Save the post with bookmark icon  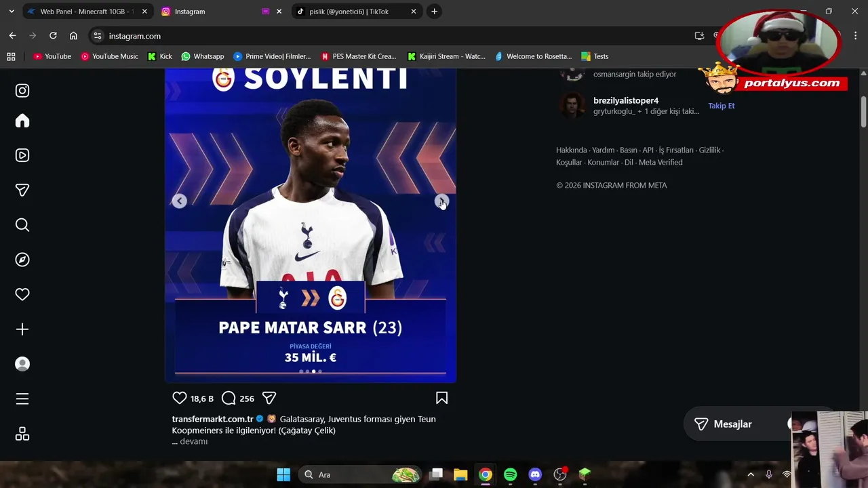click(441, 398)
